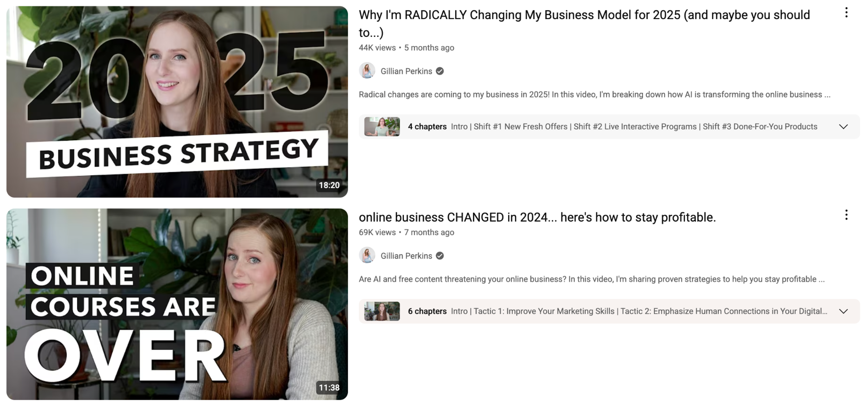Click the '6 chapters' label
Screen dimensions: 868x405
pos(427,311)
